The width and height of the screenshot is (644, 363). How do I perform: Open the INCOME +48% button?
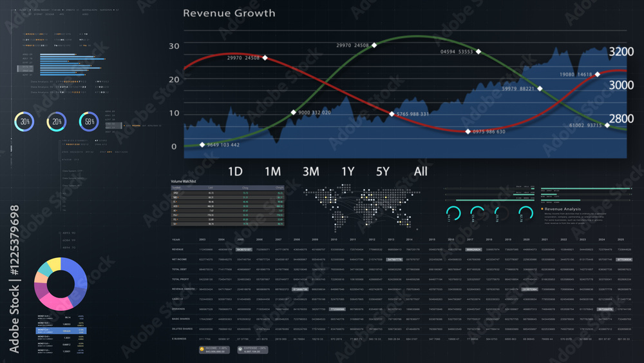coord(216,350)
